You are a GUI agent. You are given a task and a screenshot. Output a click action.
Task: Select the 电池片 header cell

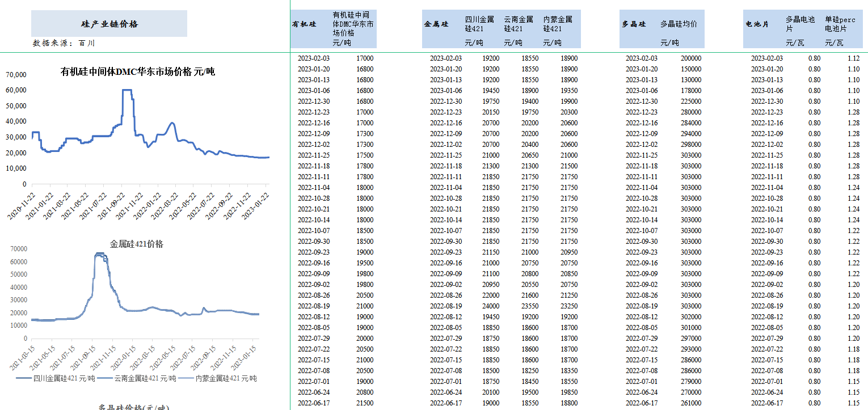(757, 26)
